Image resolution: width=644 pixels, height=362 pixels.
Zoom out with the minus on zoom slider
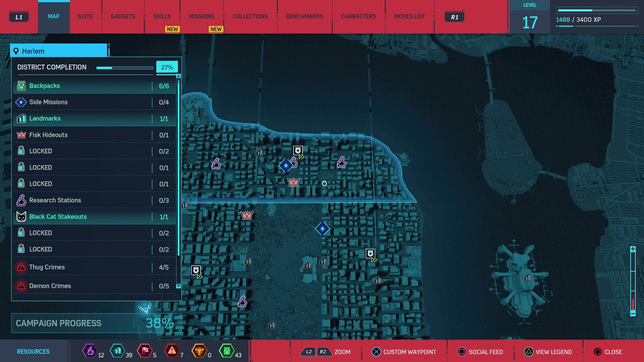coord(633,313)
